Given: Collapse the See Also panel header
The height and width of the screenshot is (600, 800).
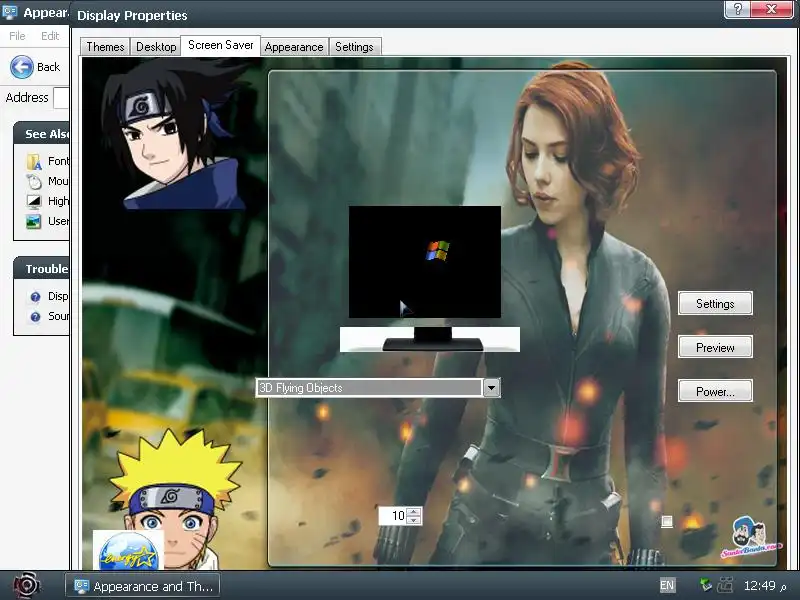Looking at the screenshot, I should [41, 134].
